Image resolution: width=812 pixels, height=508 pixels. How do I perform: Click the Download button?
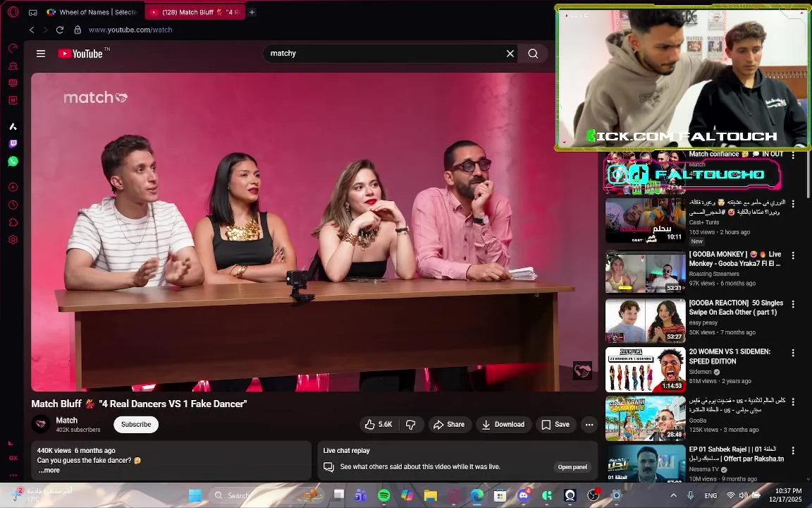click(x=503, y=425)
